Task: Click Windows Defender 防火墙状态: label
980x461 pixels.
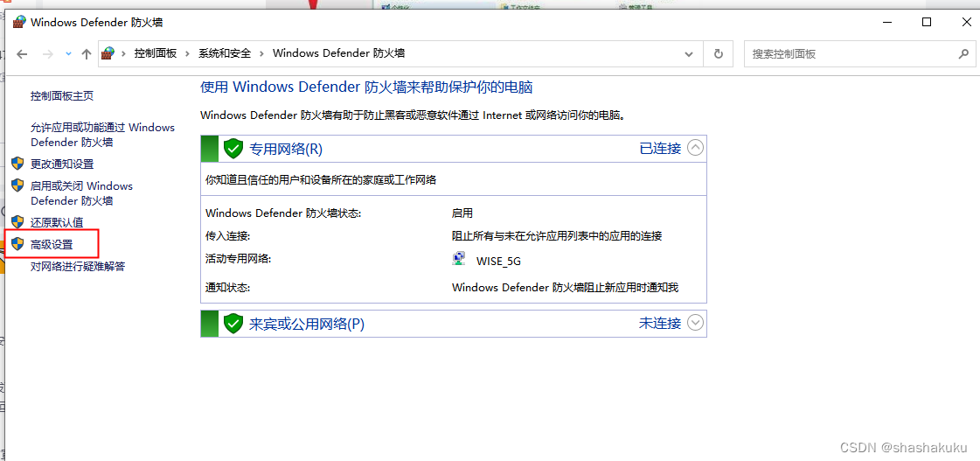Action: pyautogui.click(x=283, y=213)
